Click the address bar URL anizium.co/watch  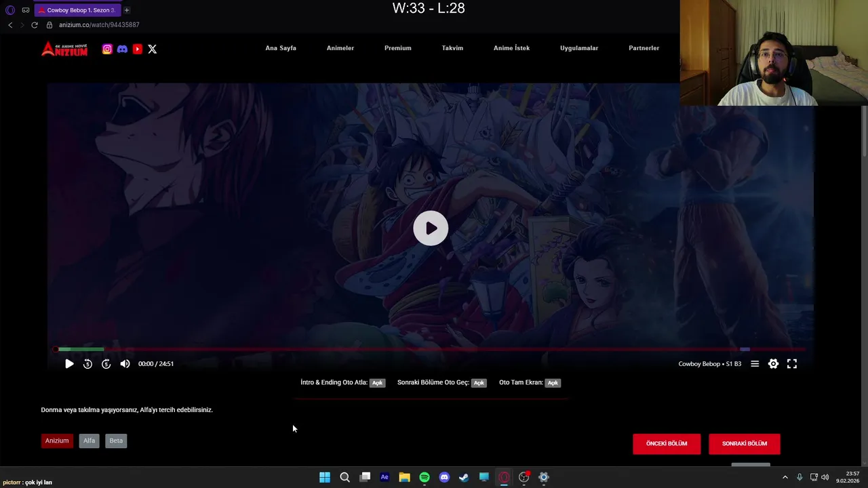coord(99,25)
